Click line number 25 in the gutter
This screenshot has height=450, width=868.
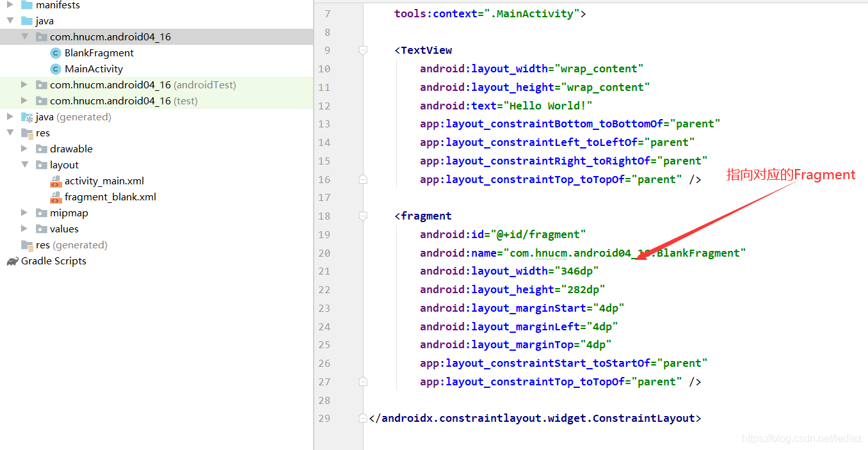click(x=324, y=345)
